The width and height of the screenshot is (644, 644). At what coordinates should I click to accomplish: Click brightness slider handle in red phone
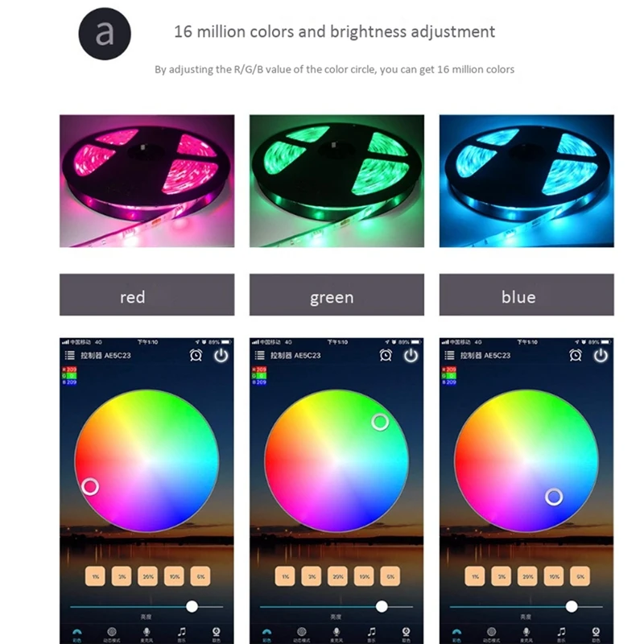click(x=192, y=606)
